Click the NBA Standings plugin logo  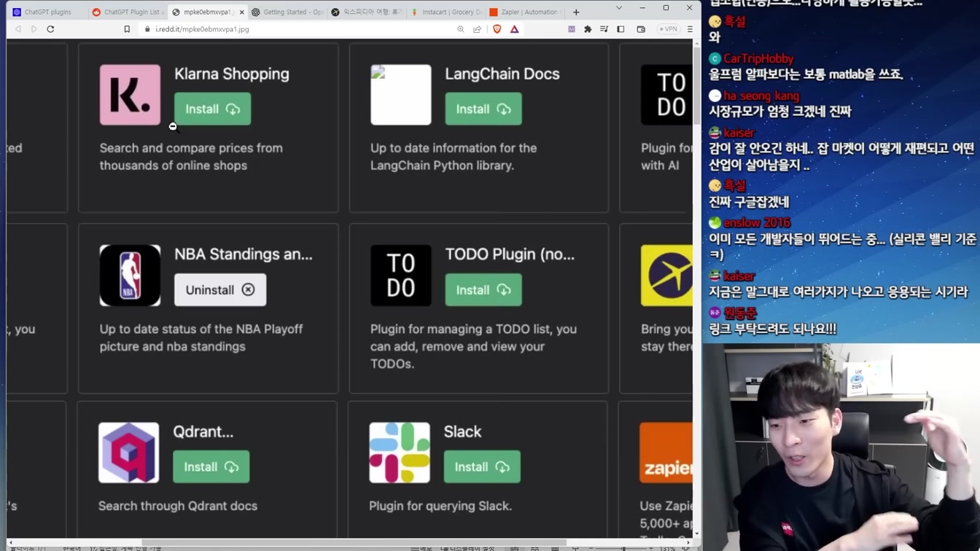click(x=130, y=275)
